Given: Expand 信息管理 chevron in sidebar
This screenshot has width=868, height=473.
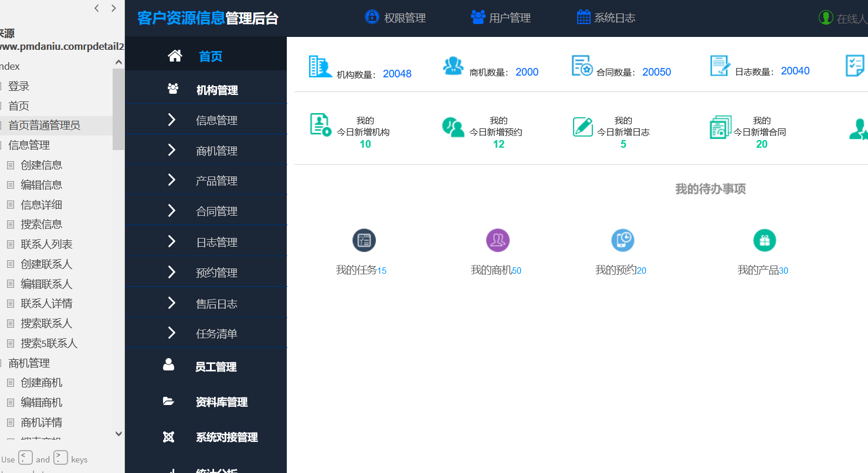Looking at the screenshot, I should [x=171, y=120].
